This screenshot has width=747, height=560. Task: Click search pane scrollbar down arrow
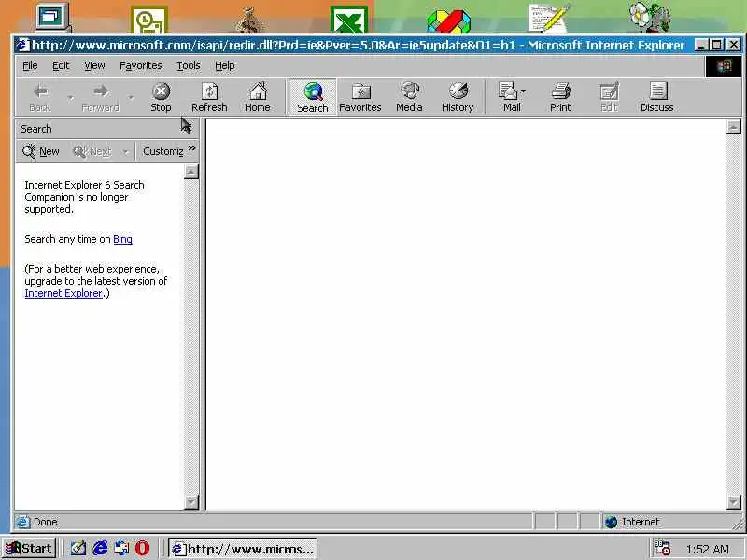tap(191, 502)
